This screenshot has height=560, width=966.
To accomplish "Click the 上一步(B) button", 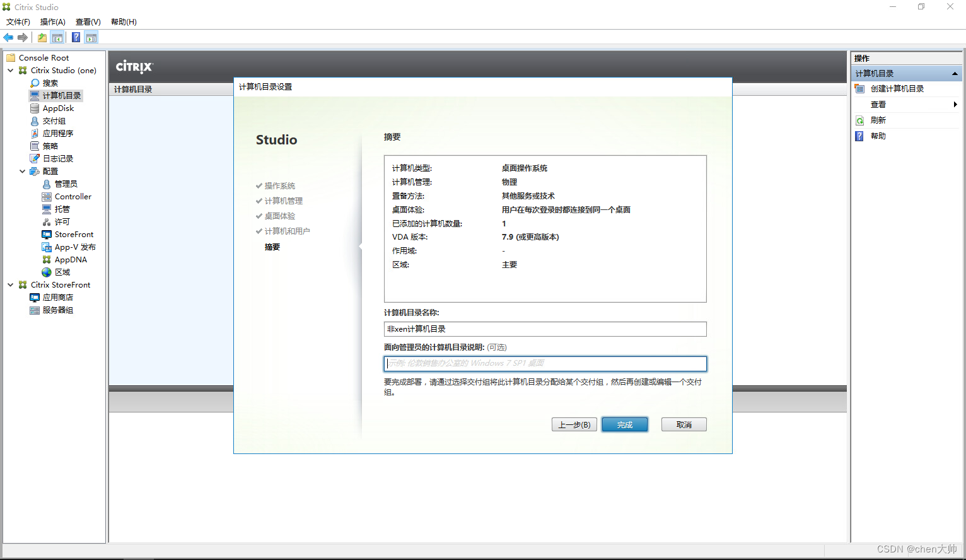I will (574, 425).
